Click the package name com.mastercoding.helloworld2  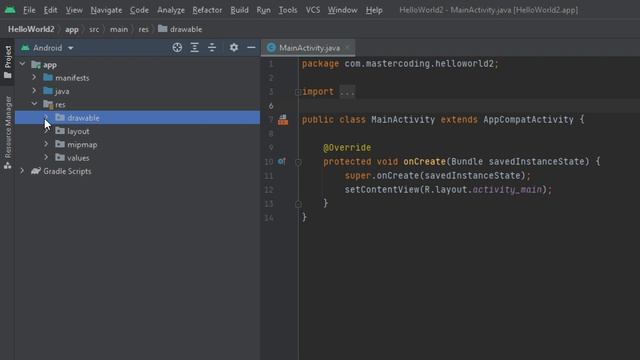419,64
